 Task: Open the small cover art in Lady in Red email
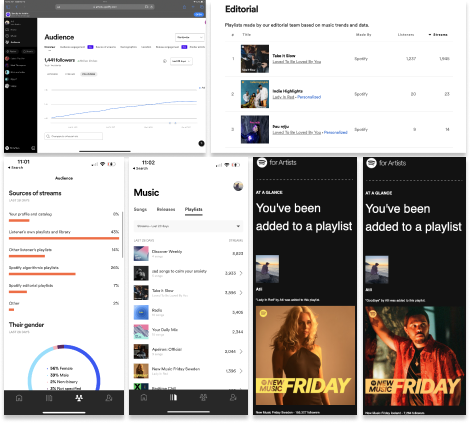pyautogui.click(x=267, y=269)
